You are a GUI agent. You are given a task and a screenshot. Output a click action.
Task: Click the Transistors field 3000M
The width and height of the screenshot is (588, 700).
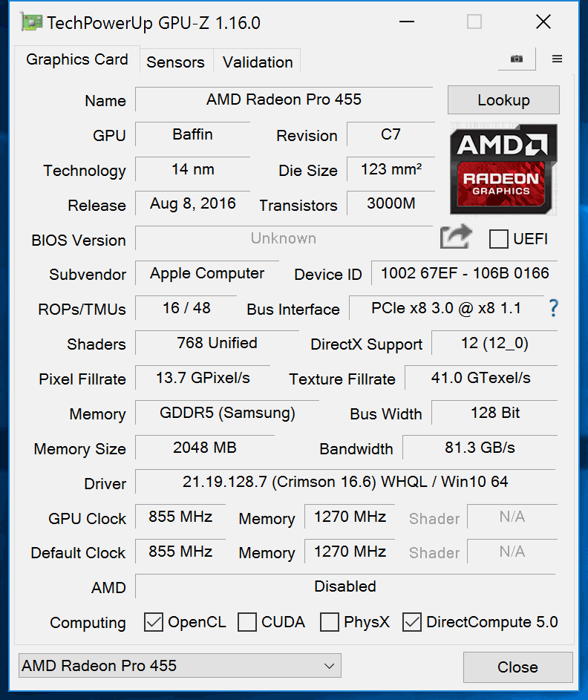[391, 203]
